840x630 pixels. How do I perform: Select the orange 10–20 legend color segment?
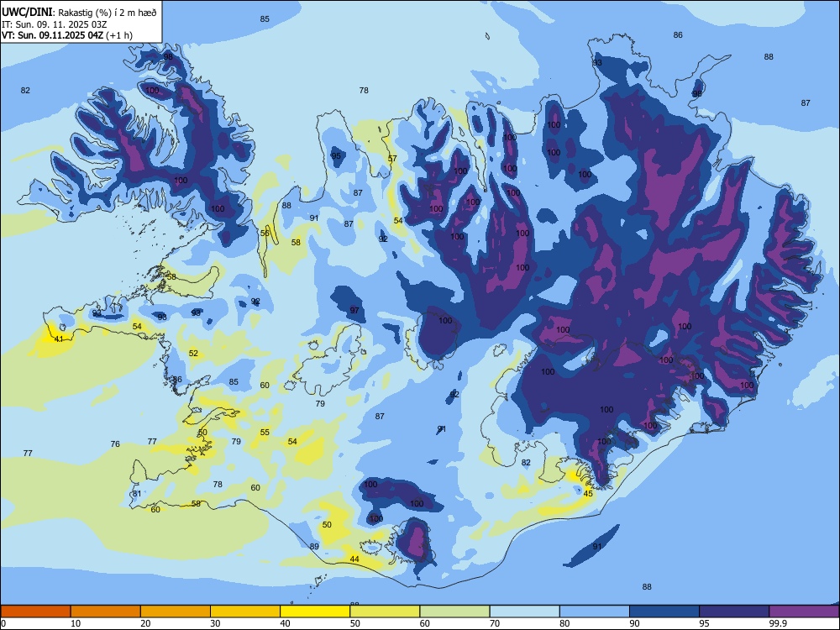106,612
